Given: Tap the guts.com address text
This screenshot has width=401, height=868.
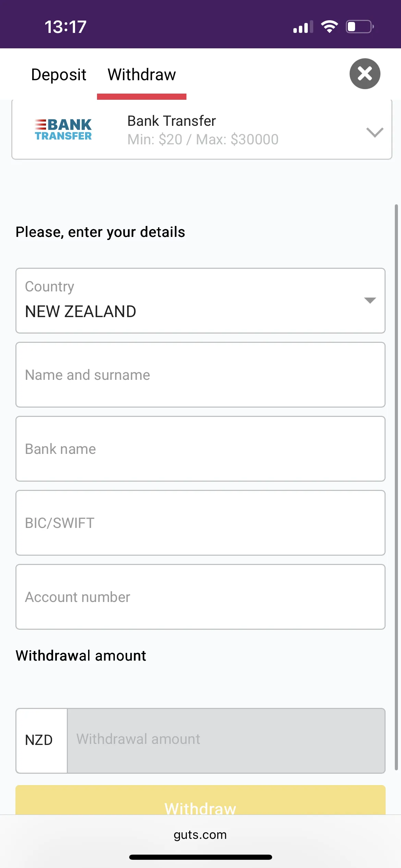Looking at the screenshot, I should point(200,834).
